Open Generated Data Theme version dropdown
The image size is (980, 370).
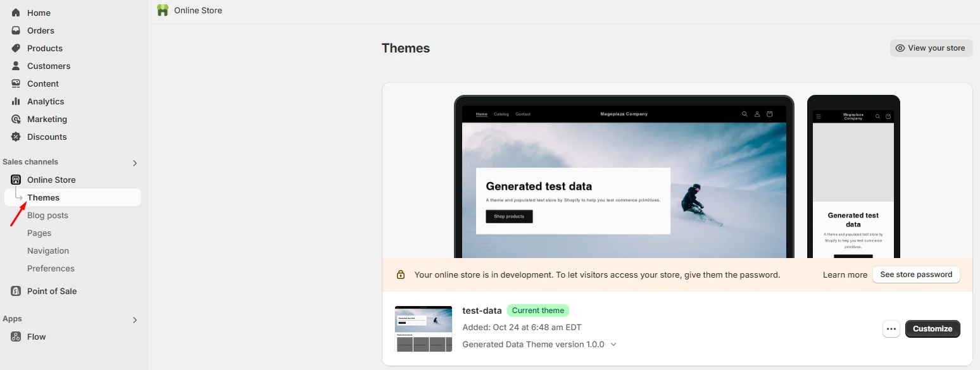tap(613, 345)
